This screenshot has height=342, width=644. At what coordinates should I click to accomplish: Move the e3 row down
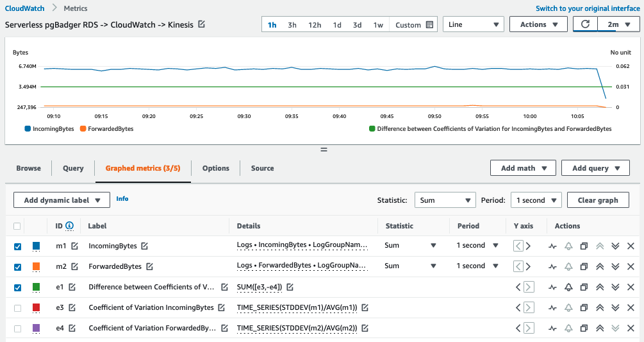click(x=615, y=308)
